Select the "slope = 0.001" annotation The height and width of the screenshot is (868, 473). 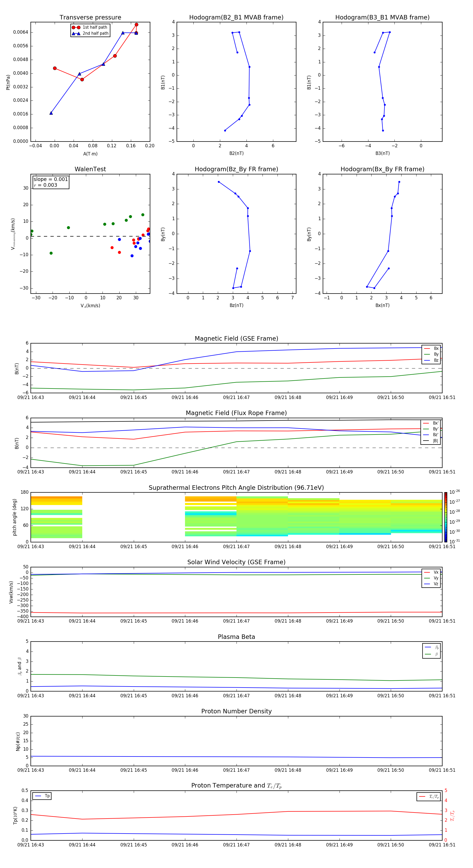click(x=50, y=179)
